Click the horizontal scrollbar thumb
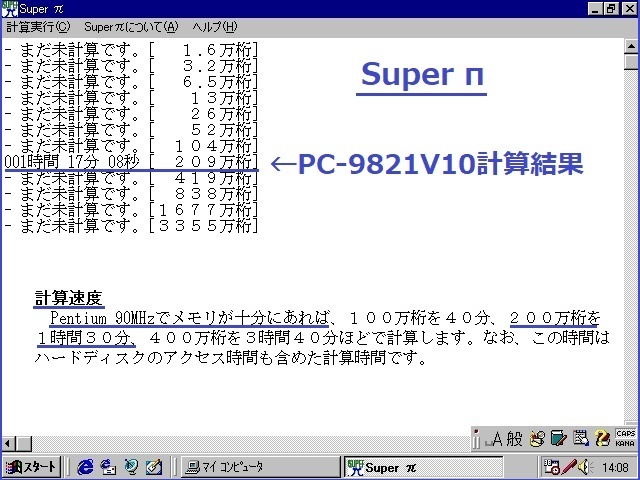 24,444
